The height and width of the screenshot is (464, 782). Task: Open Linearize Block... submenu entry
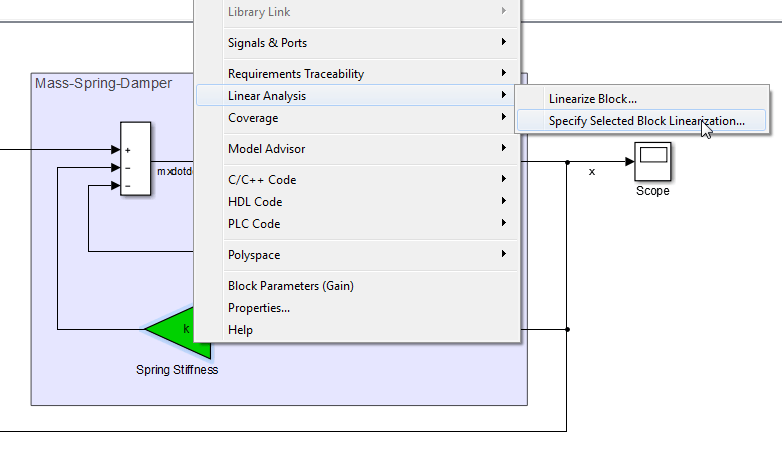pos(593,99)
